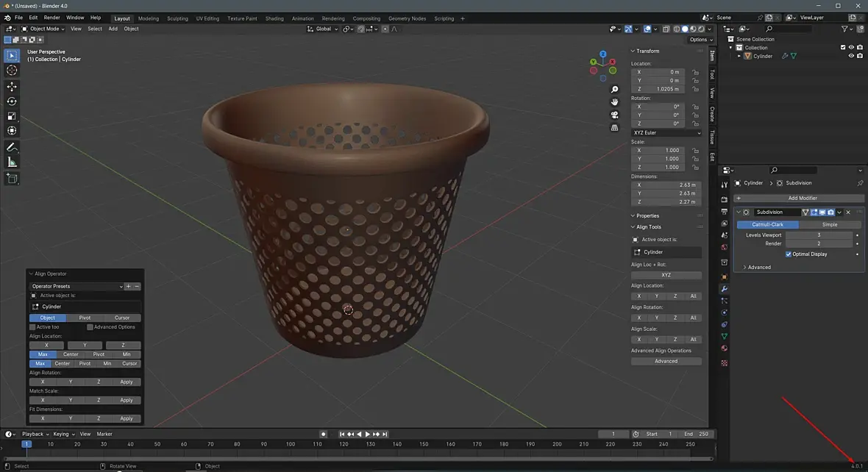Toggle camera view in viewport
Viewport: 868px width, 472px height.
click(x=614, y=115)
